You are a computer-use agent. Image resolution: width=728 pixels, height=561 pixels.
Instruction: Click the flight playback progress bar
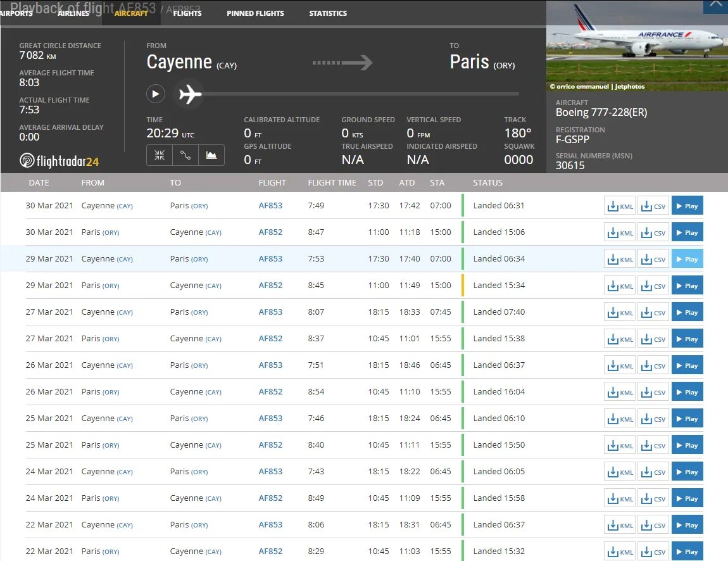coord(360,94)
